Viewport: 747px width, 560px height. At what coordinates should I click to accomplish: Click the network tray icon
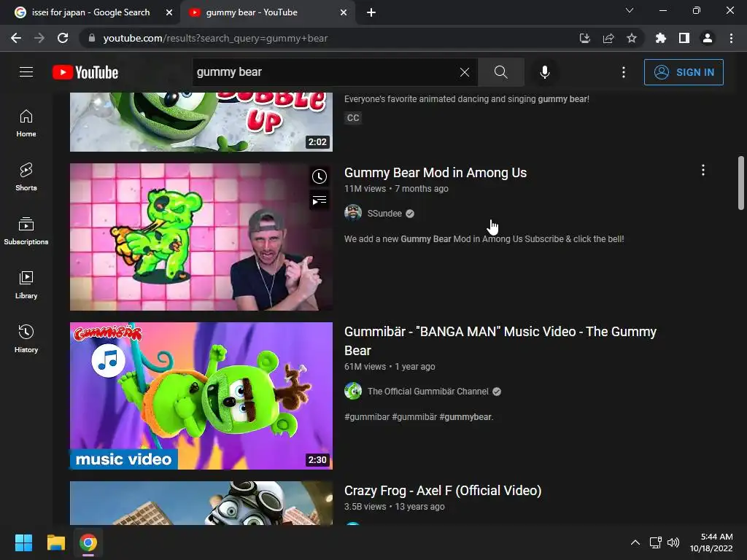point(655,542)
